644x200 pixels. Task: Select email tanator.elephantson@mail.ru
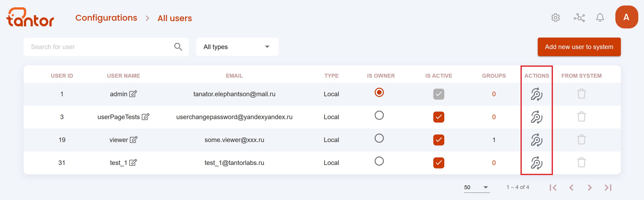(234, 94)
